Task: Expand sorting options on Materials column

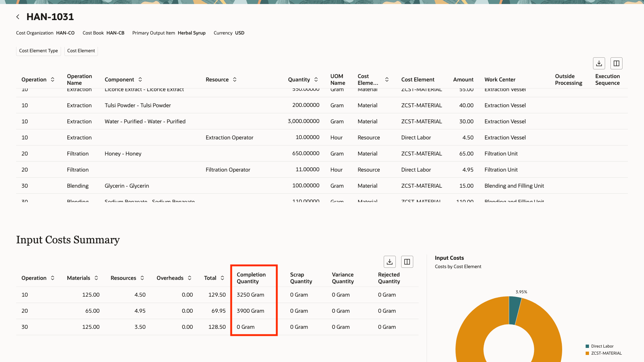Action: [97, 278]
